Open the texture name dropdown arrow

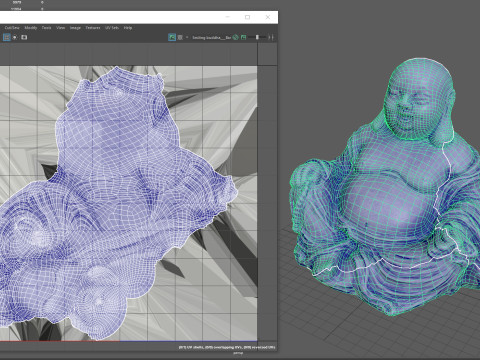click(x=187, y=37)
